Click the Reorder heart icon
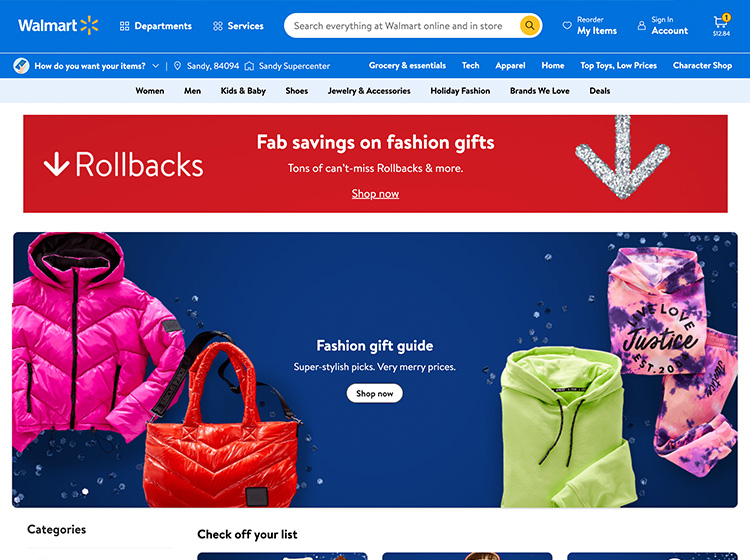The height and width of the screenshot is (560, 750). (x=567, y=25)
